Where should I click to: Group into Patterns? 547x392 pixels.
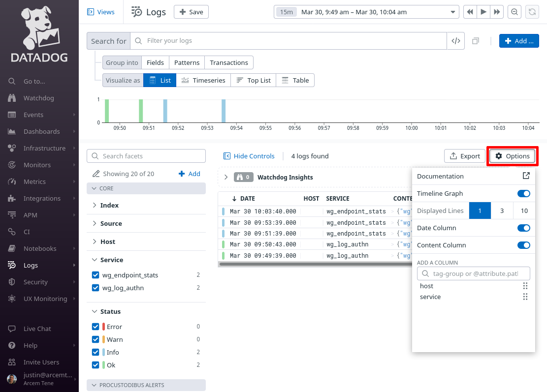tap(187, 63)
